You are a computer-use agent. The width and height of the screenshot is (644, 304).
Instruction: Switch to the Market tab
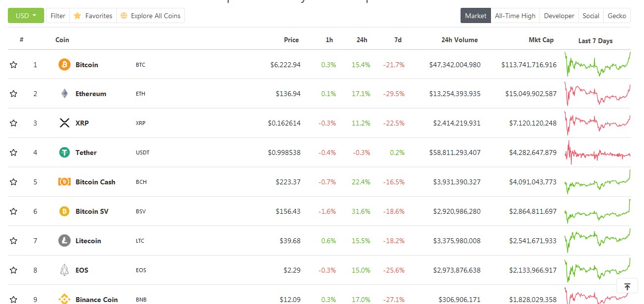[476, 16]
